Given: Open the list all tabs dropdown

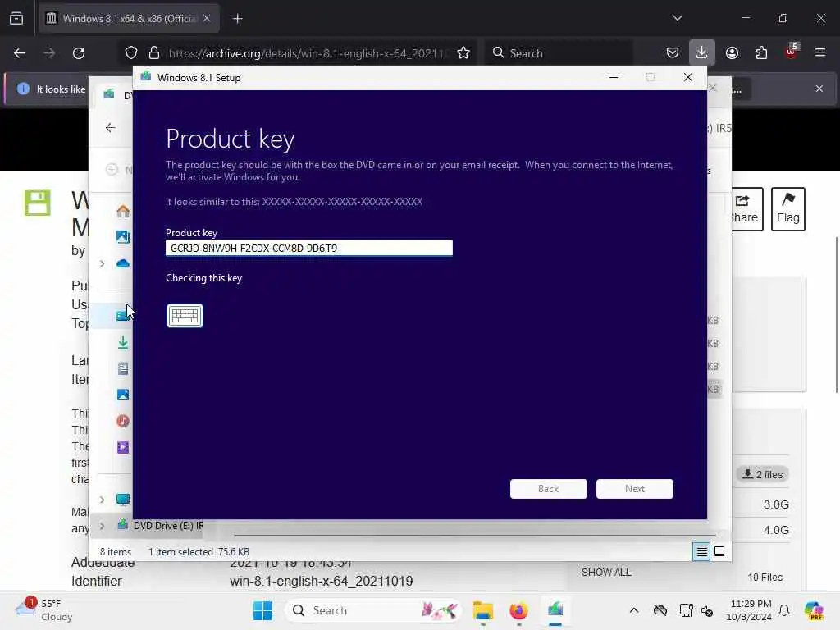Looking at the screenshot, I should (677, 18).
